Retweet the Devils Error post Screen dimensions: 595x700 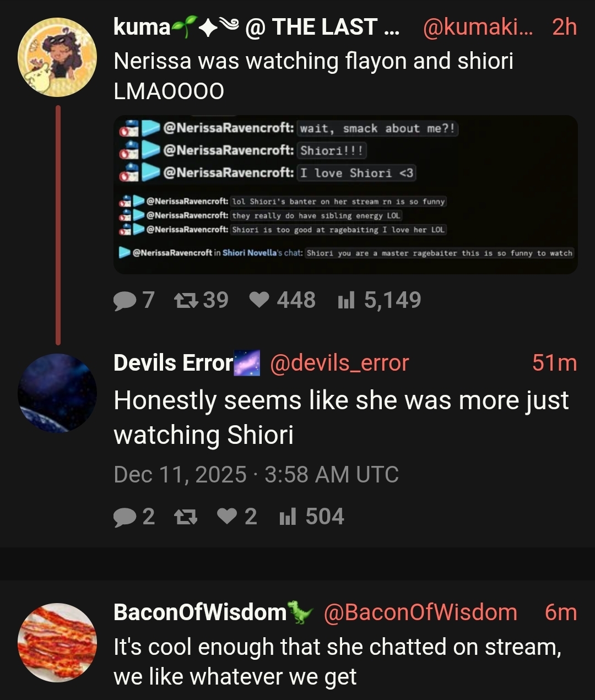185,517
